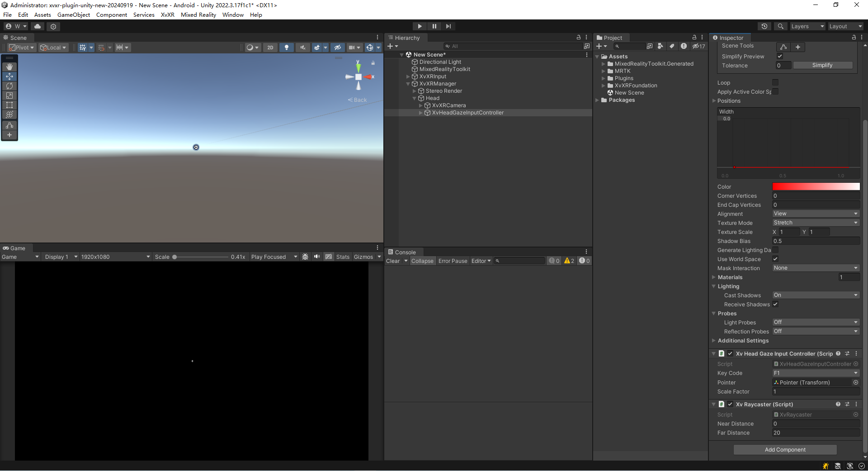The height and width of the screenshot is (471, 868).
Task: Click the Project search by label tag icon
Action: point(672,46)
